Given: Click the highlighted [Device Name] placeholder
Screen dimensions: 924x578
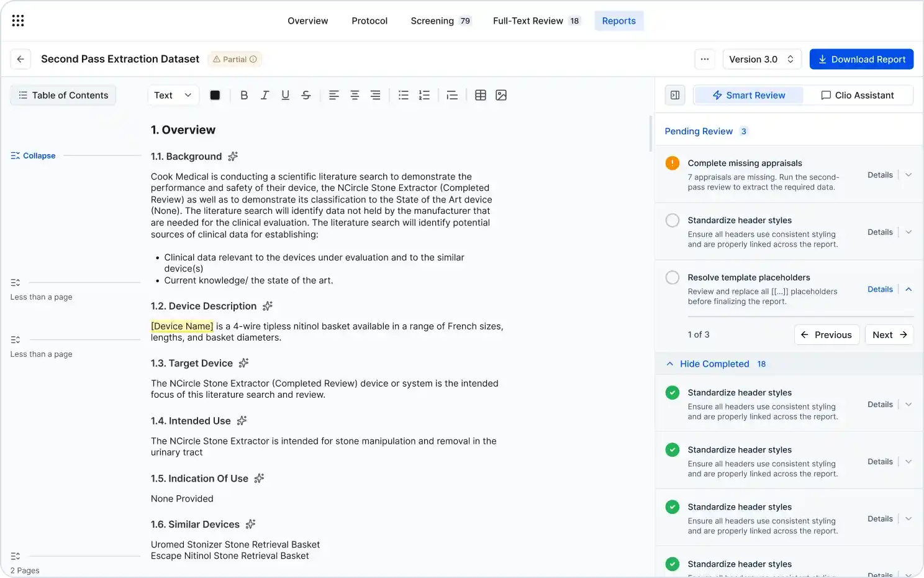Looking at the screenshot, I should 183,326.
